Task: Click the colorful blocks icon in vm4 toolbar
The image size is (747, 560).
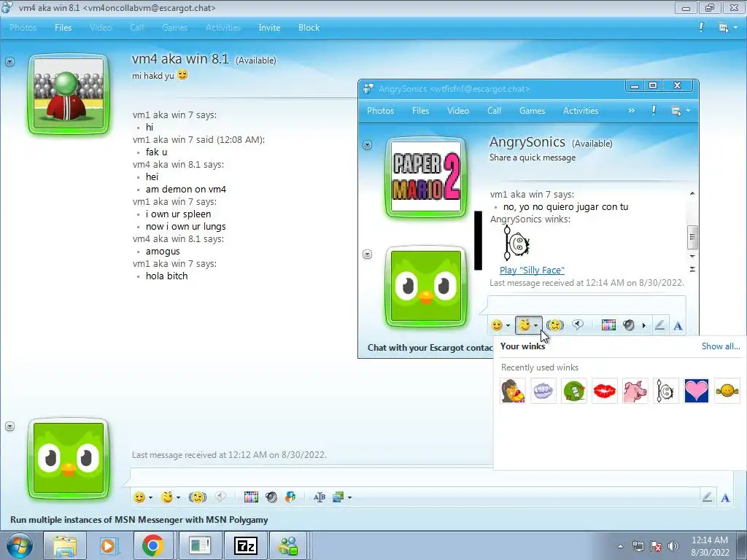Action: pos(290,497)
